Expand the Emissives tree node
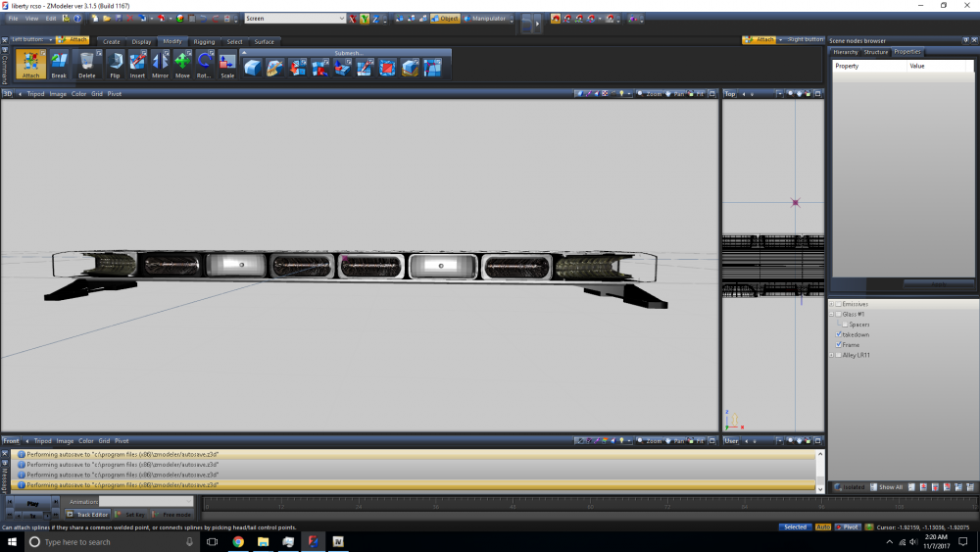980x552 pixels. (x=832, y=304)
